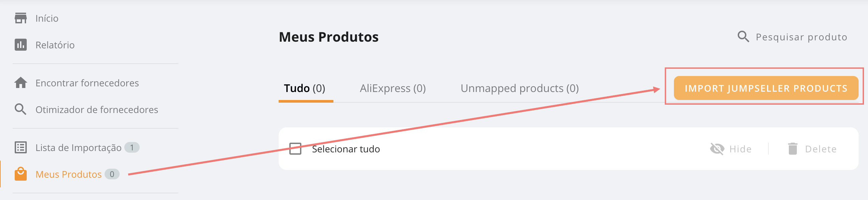
Task: Type in the Pesquisar produto search field
Action: pyautogui.click(x=801, y=37)
